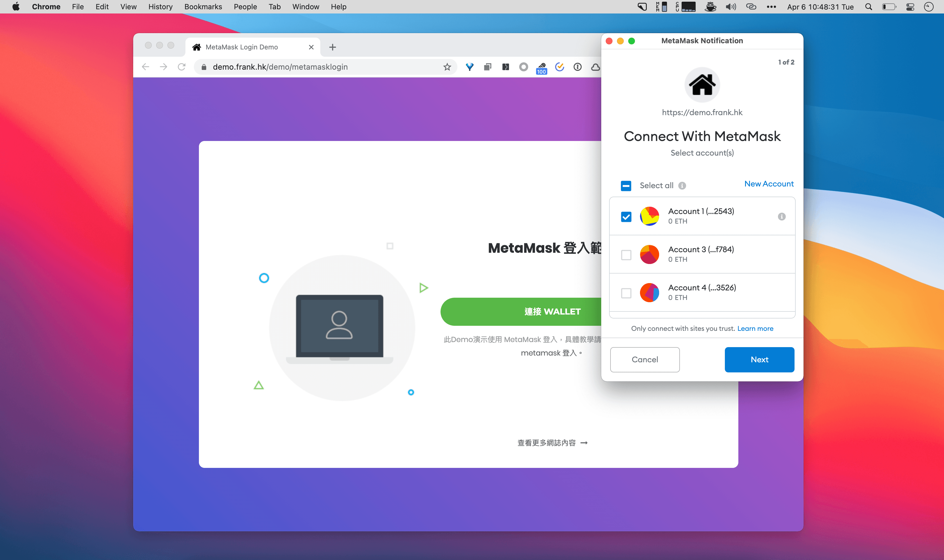Click the Account 1 info icon
The image size is (944, 560).
coord(781,217)
